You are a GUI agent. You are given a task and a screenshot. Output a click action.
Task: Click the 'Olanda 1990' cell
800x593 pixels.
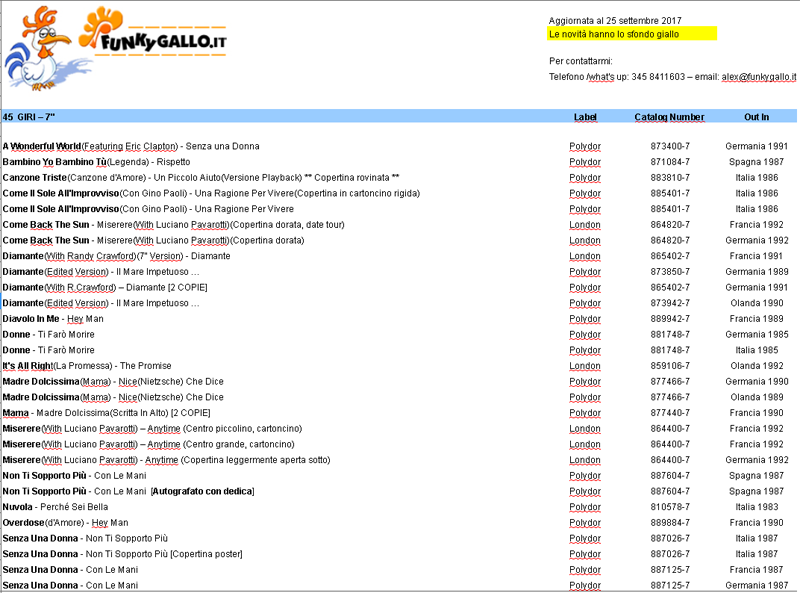coord(757,303)
